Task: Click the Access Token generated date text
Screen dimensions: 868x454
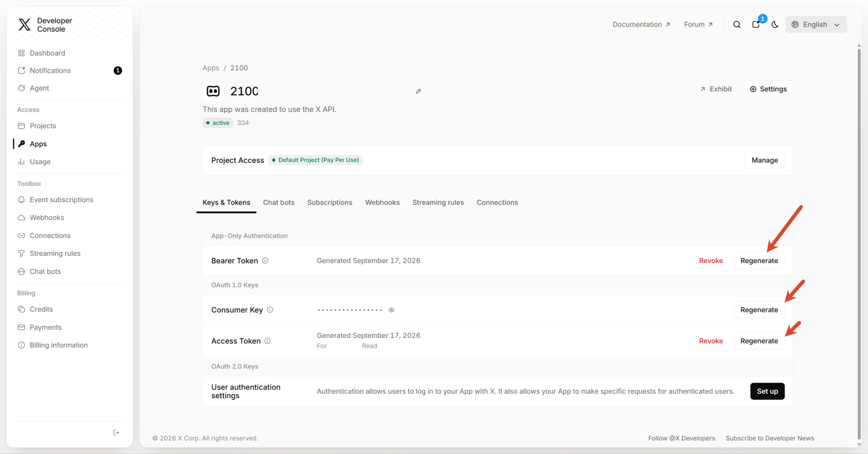Action: point(368,336)
